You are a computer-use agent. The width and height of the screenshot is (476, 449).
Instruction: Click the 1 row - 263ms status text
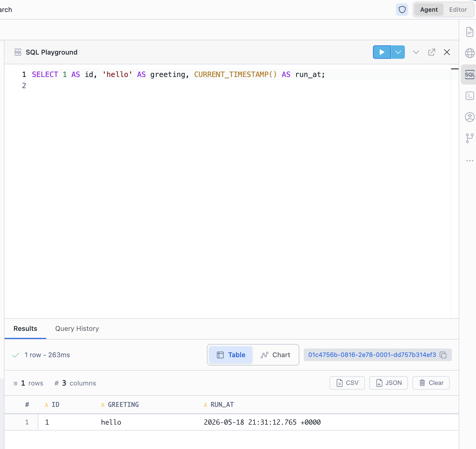[x=47, y=355]
